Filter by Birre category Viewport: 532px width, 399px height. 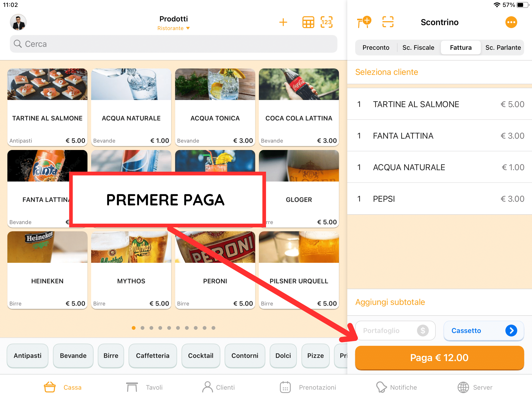tap(111, 356)
